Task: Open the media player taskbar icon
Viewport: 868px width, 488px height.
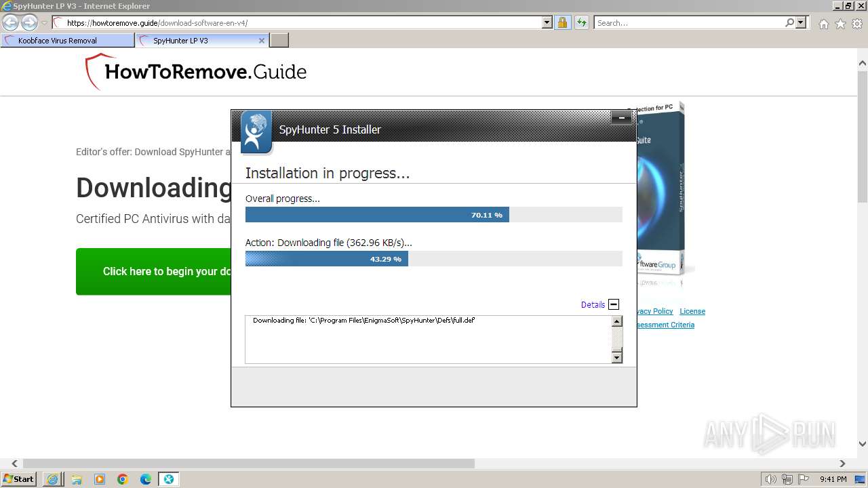Action: [x=100, y=479]
